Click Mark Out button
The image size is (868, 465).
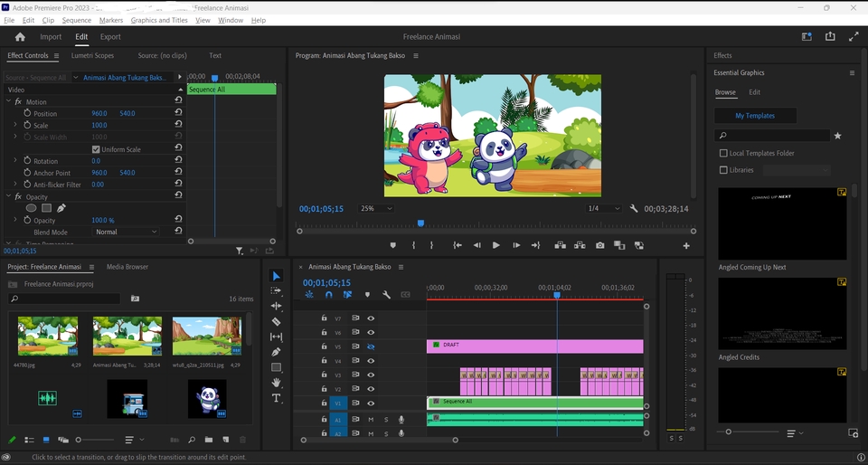point(432,245)
